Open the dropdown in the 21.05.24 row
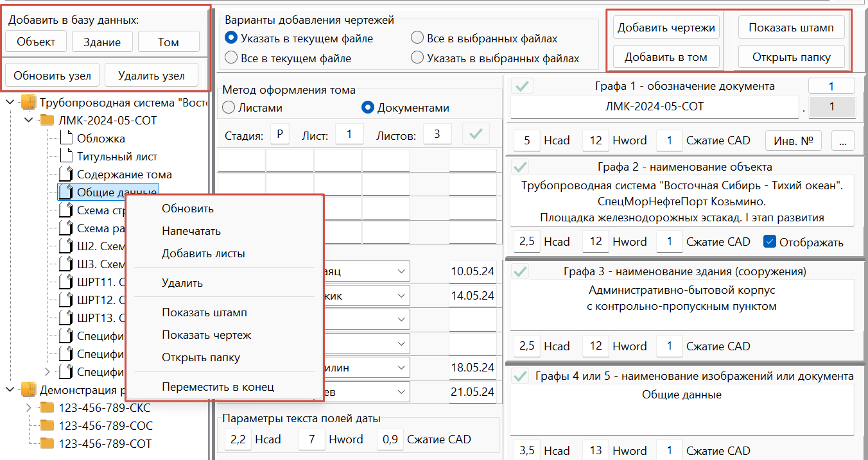This screenshot has height=460, width=868. pos(401,392)
